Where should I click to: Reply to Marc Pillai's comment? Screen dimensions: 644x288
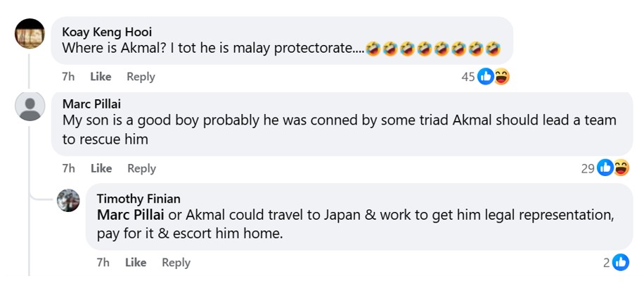[141, 168]
